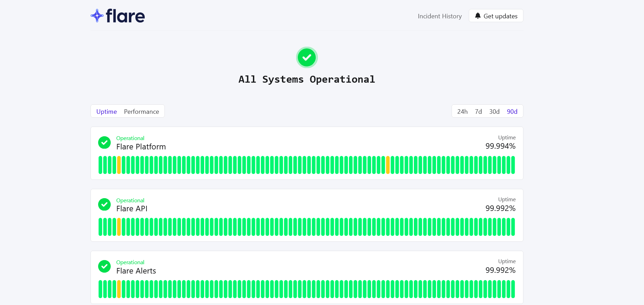Click the last green bar of Flare Platform
Viewport: 644px width, 305px height.
click(513, 165)
